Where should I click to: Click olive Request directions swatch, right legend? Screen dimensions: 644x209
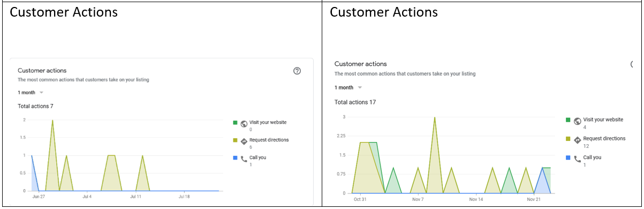(568, 139)
